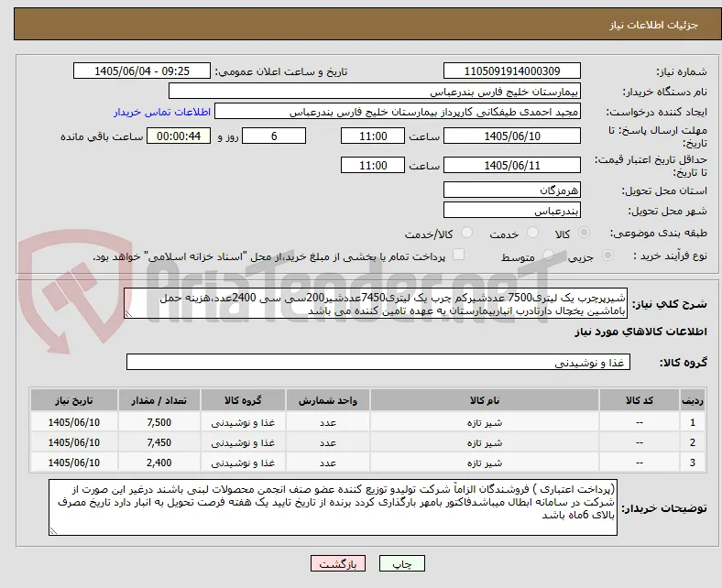The image size is (722, 588).
Task: Select the خدمت radio button
Action: (532, 233)
